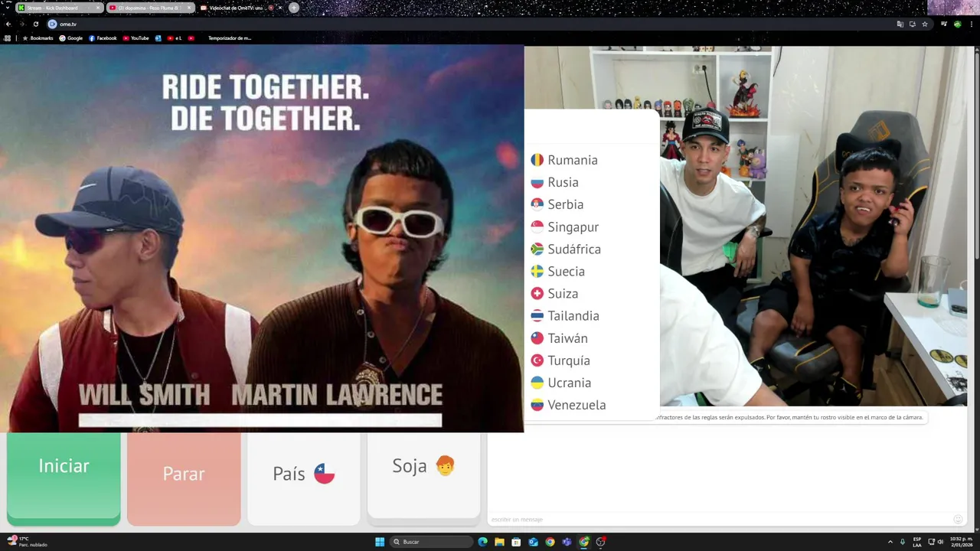Open Outlook from taskbar

pos(533,542)
